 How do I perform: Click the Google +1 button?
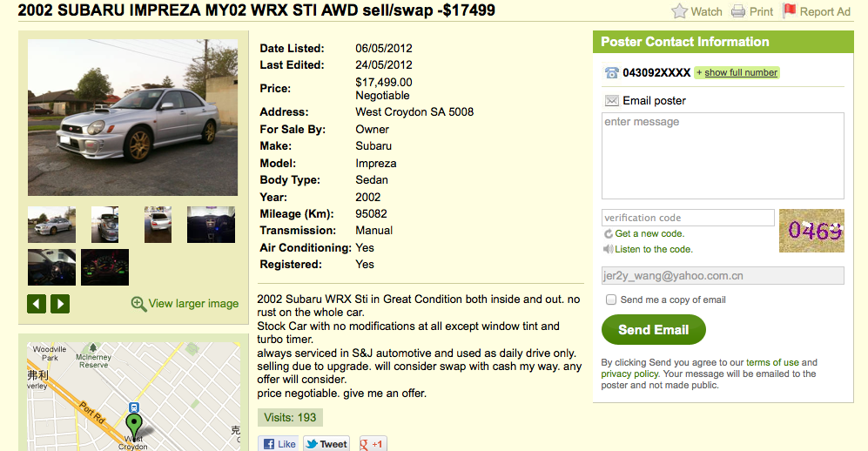[x=372, y=444]
